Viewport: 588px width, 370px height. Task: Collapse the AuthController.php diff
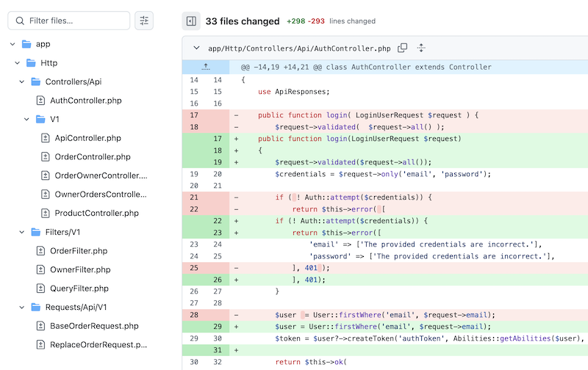coord(196,48)
